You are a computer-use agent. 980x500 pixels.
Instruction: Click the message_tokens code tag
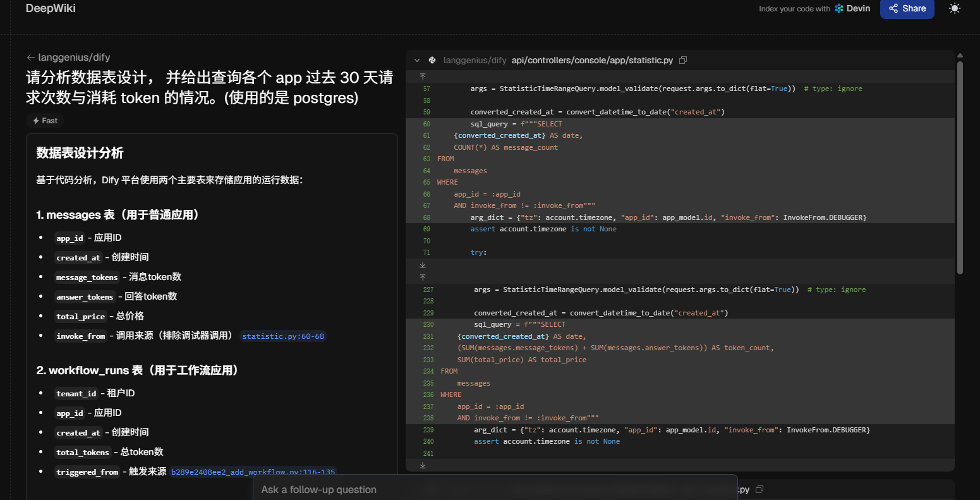(87, 277)
